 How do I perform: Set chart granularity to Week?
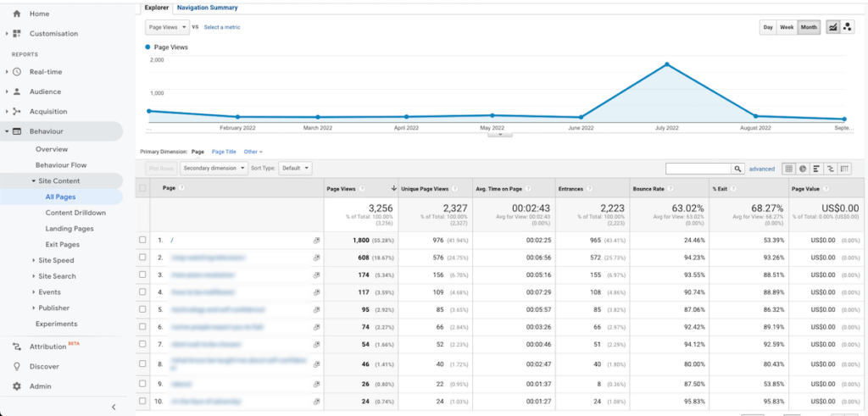(x=787, y=27)
